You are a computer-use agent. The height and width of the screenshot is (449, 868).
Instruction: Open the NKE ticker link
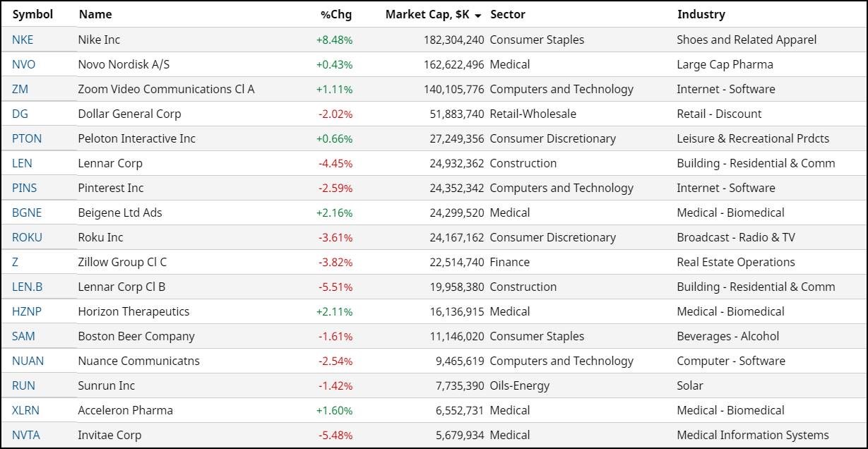(x=23, y=40)
